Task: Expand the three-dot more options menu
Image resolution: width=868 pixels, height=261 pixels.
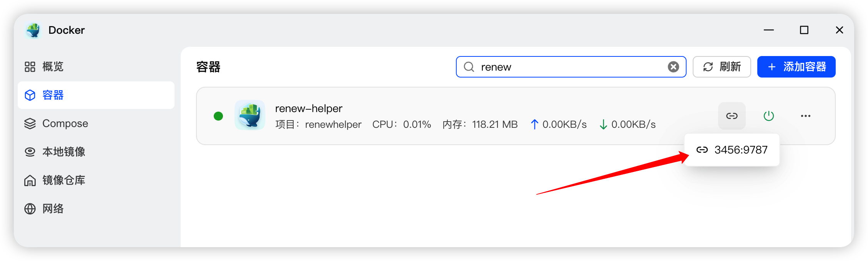Action: pos(805,116)
